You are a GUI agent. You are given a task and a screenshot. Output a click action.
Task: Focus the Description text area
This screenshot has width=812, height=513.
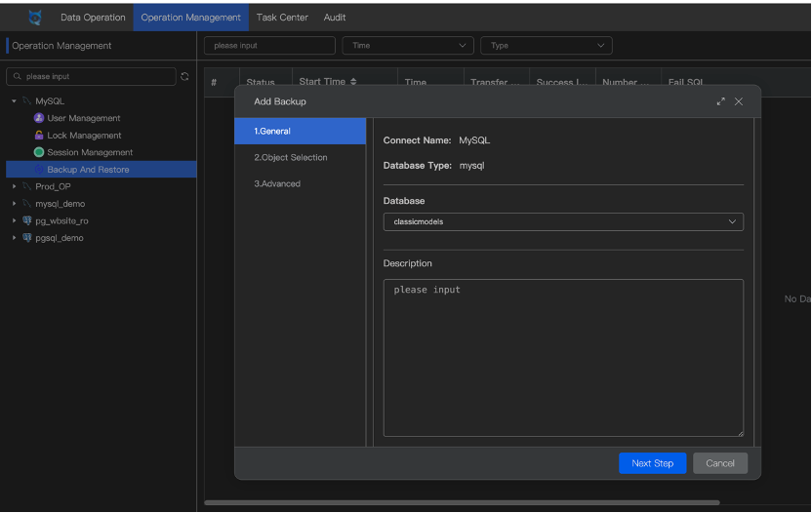click(562, 358)
